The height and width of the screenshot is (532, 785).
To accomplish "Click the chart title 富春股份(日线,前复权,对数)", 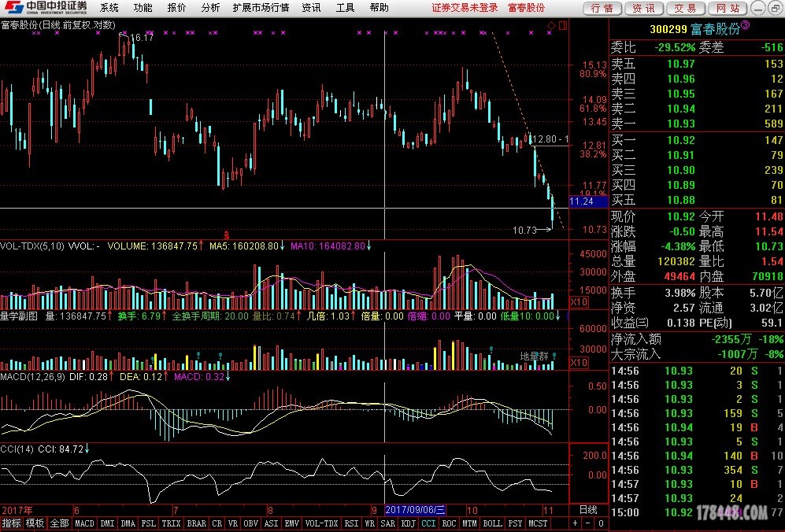I will point(58,24).
